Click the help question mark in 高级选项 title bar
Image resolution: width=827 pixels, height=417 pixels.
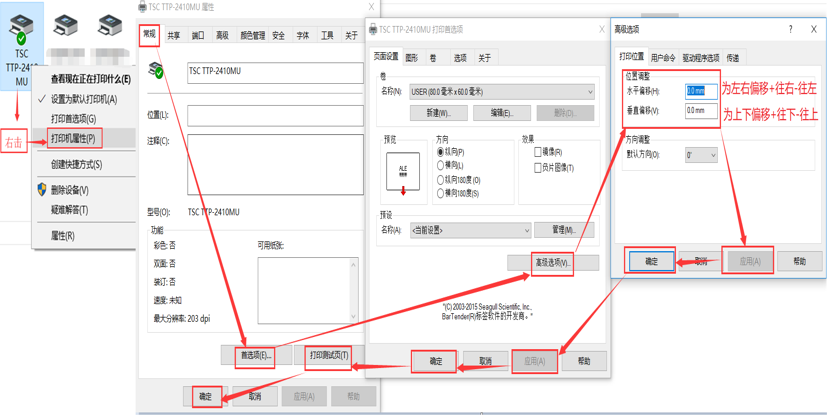pyautogui.click(x=790, y=30)
